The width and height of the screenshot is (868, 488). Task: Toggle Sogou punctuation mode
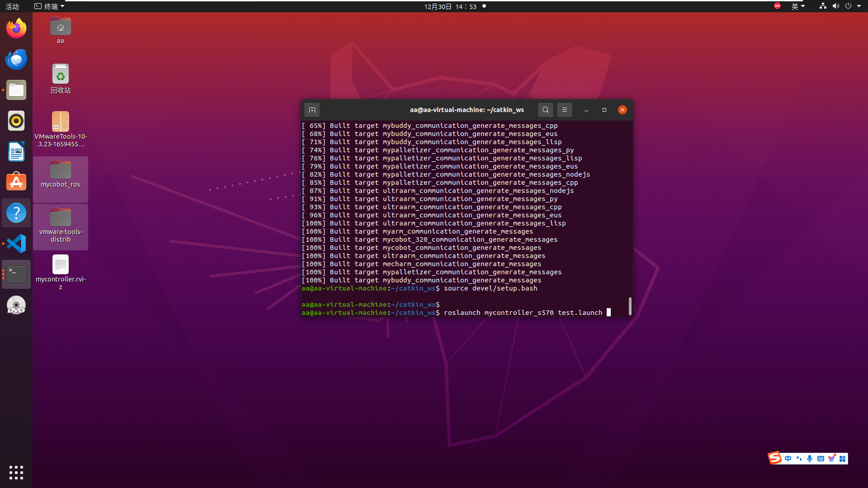tap(799, 459)
